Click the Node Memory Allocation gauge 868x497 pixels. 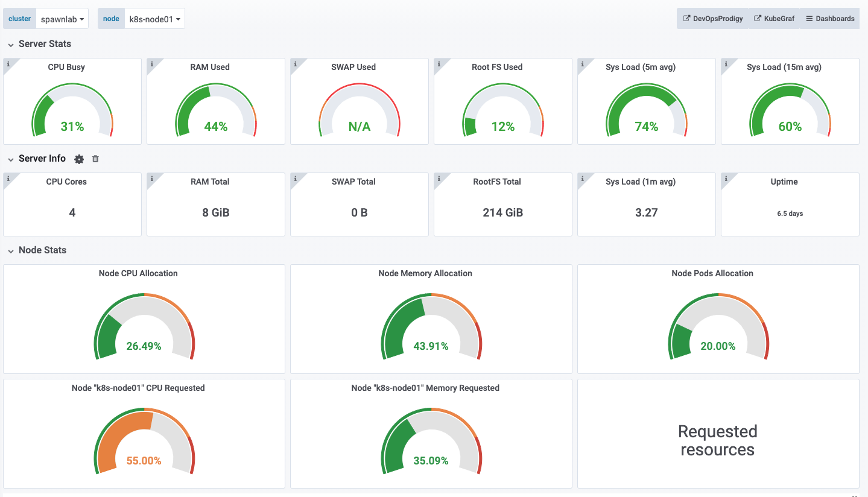[x=431, y=326]
